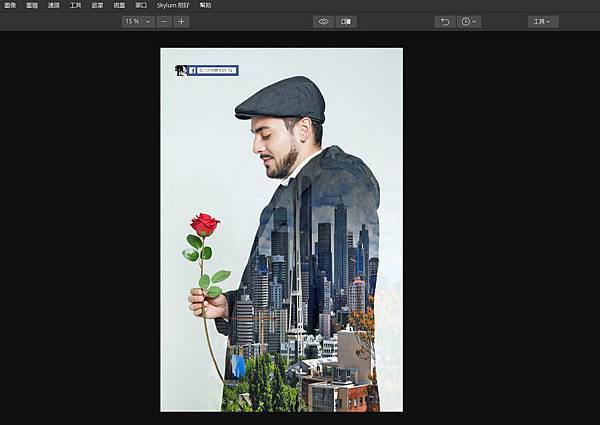Screen dimensions: 600x425
Task: Open the 窗口 menu
Action: click(x=141, y=5)
